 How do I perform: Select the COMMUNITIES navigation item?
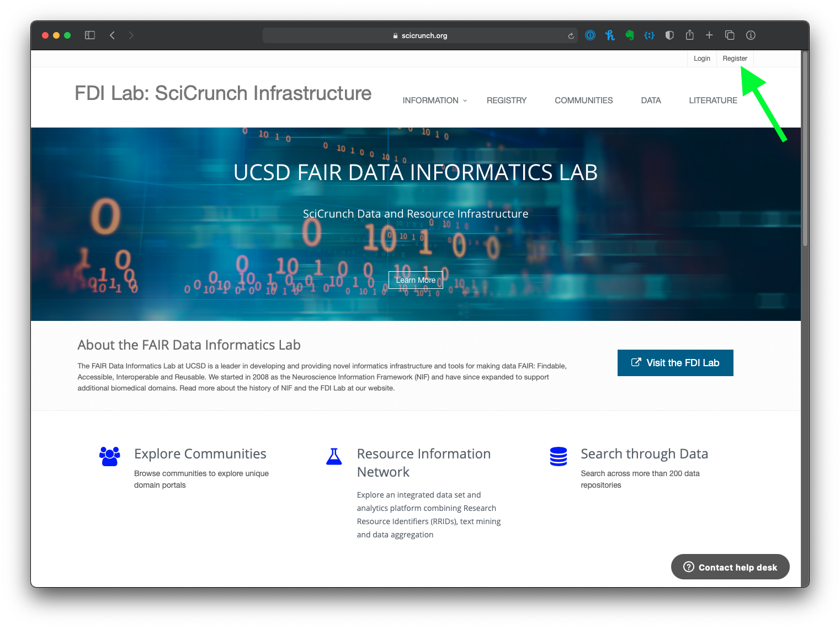[x=583, y=100]
